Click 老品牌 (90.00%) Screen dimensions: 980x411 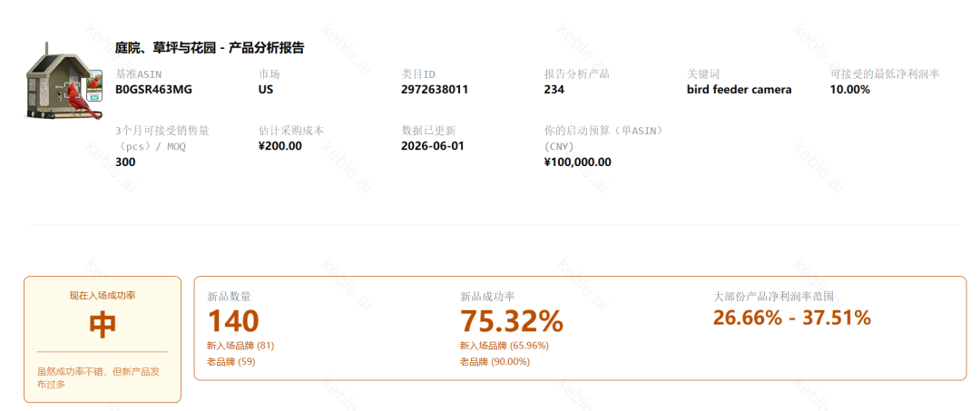(x=495, y=362)
